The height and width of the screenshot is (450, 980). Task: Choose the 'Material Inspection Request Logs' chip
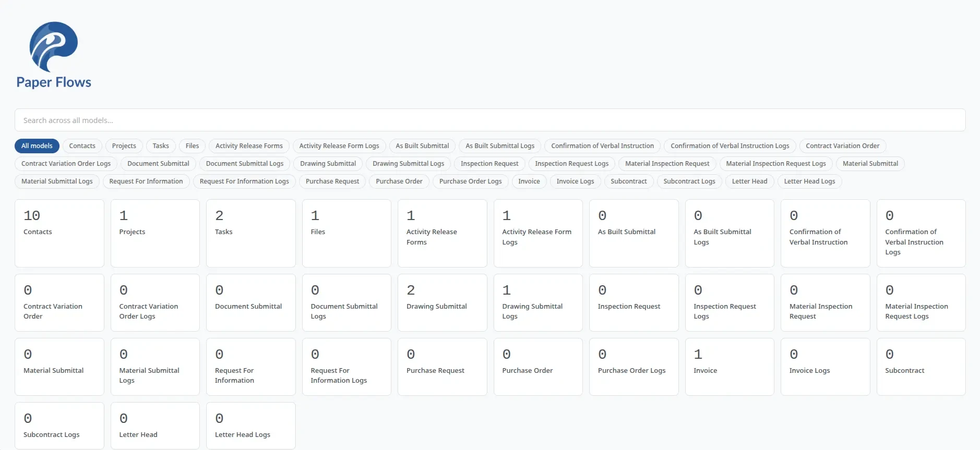[x=776, y=164]
